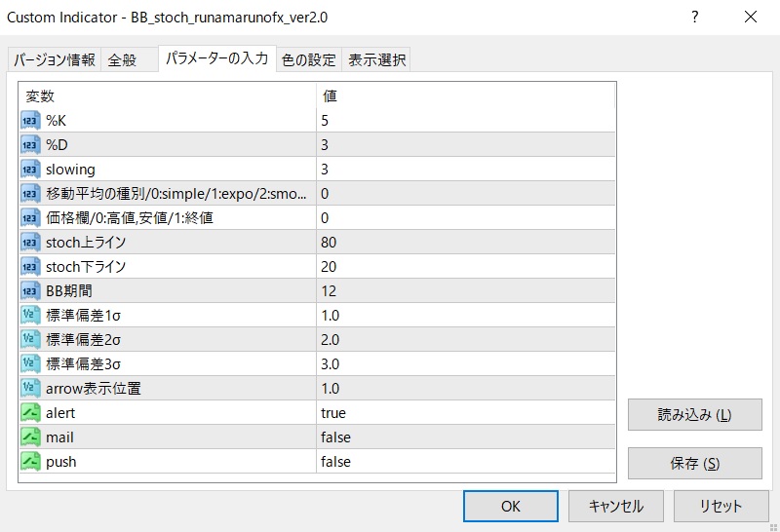Click the double-type icon beside 標準偏差1σ
The height and width of the screenshot is (532, 780).
point(30,316)
